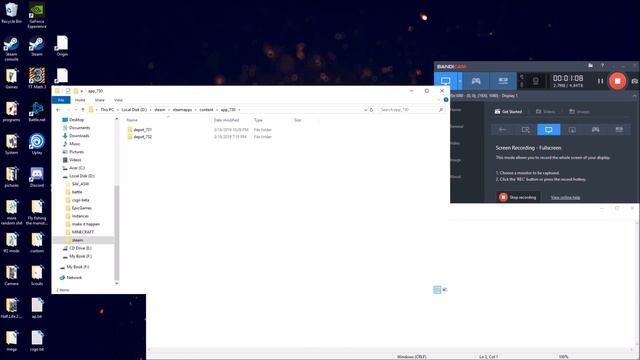Select around-mouse mode in Bandicam mode row
The image size is (640, 360).
(x=572, y=130)
